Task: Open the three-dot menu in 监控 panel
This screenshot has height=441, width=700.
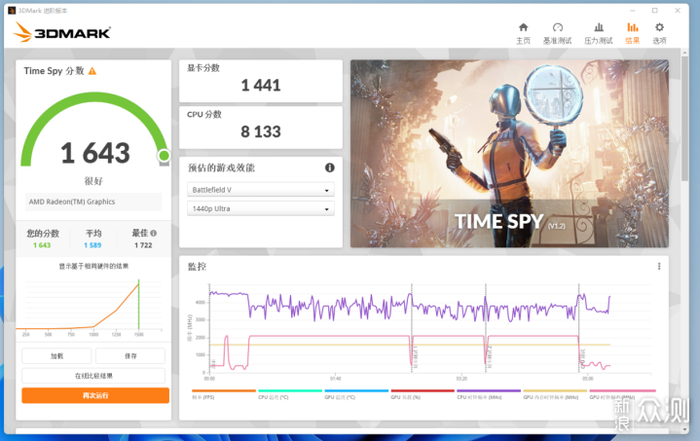Action: [x=659, y=266]
